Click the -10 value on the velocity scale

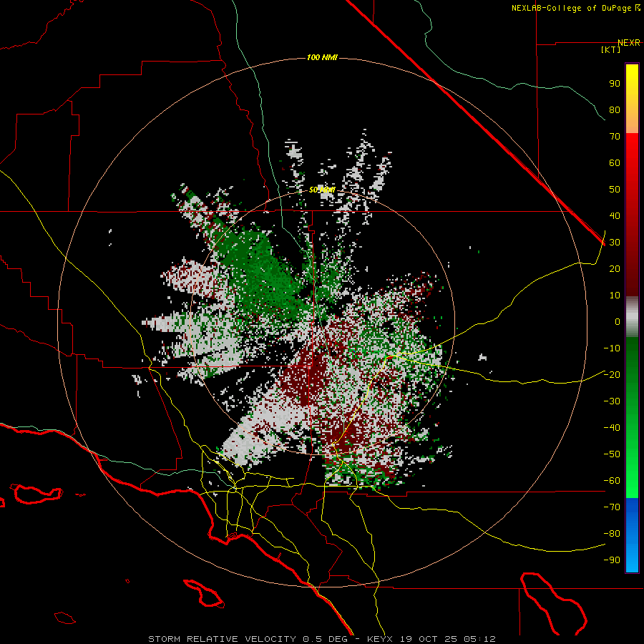pyautogui.click(x=612, y=348)
